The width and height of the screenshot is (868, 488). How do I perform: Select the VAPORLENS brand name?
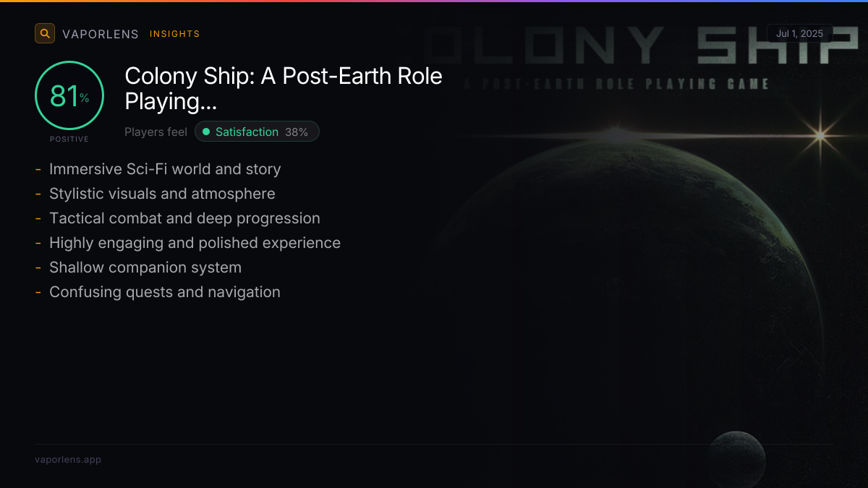[101, 34]
